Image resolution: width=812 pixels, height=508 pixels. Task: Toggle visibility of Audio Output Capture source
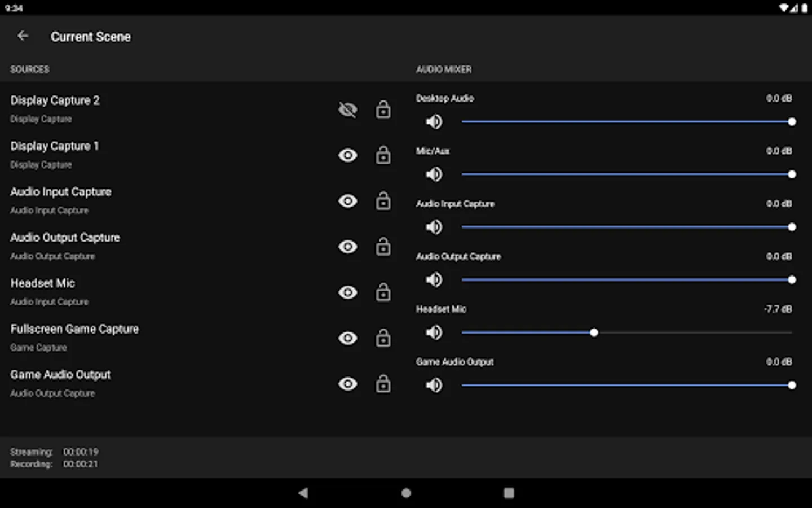[x=348, y=247]
